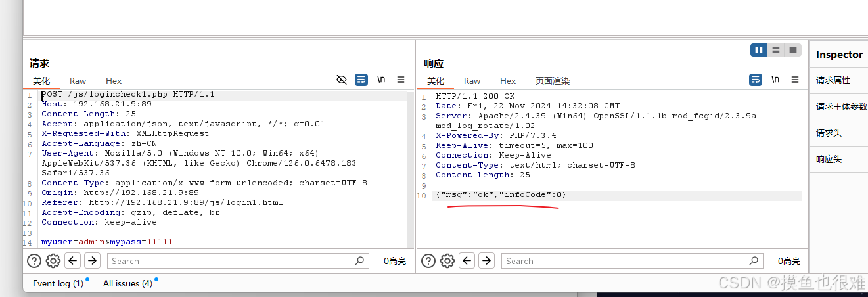Open response 页面渲染 render tab

[553, 81]
